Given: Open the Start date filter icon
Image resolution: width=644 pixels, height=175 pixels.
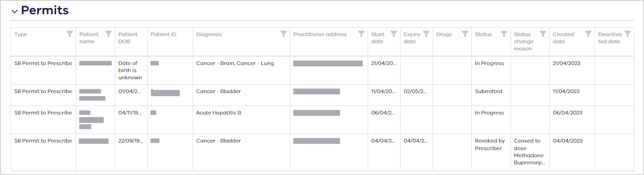Looking at the screenshot, I should pyautogui.click(x=394, y=34).
